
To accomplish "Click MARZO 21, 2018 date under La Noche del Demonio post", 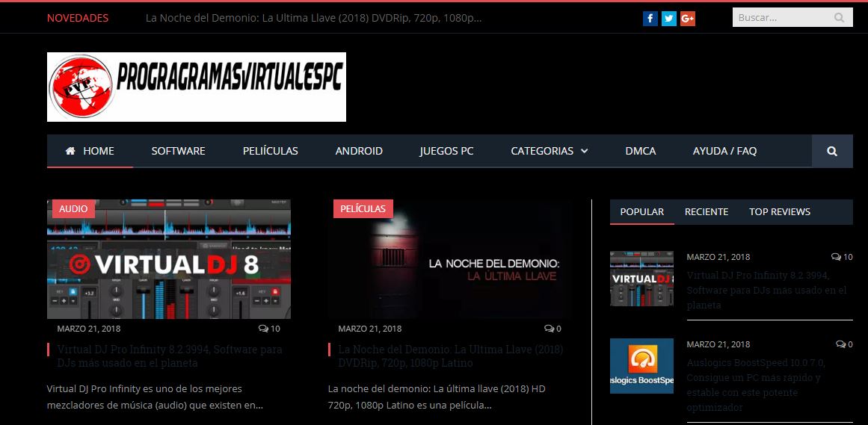I will tap(370, 329).
